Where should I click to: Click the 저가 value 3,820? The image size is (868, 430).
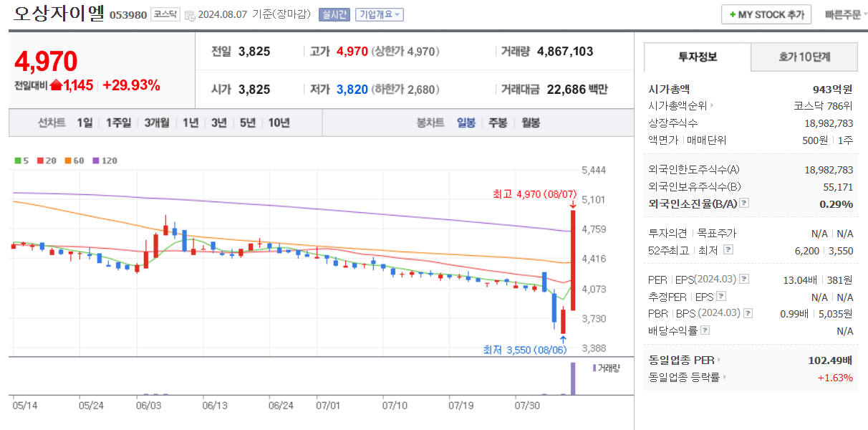352,90
